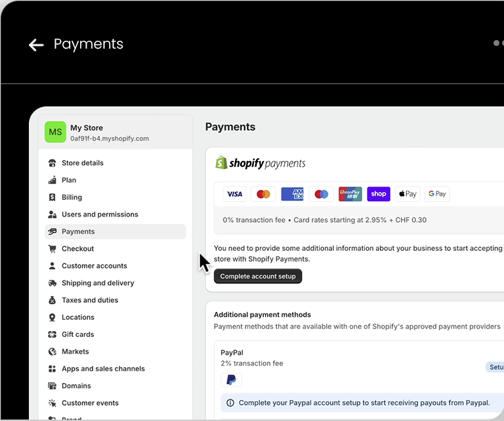This screenshot has height=421, width=504.
Task: Open Locations settings
Action: (115, 317)
